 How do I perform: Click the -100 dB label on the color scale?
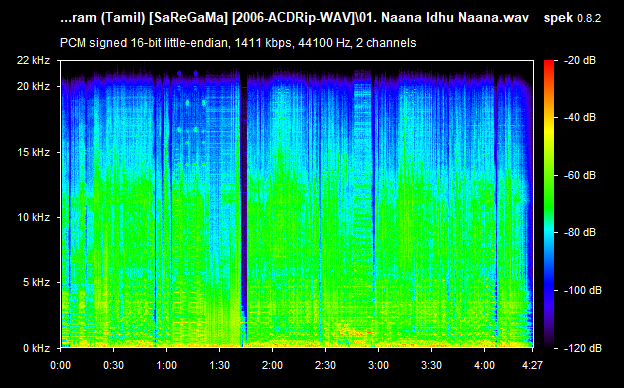pos(583,291)
